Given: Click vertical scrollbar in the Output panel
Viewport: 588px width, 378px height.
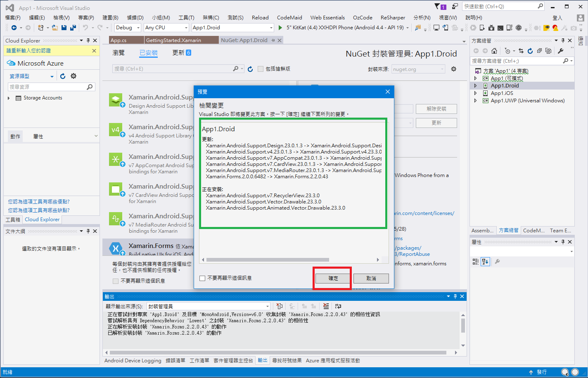Looking at the screenshot, I should click(x=463, y=326).
